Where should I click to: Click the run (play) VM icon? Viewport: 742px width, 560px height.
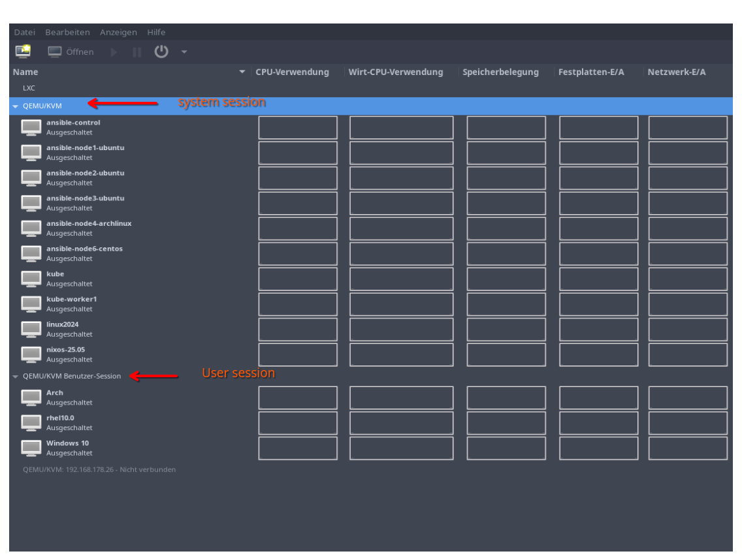coord(114,52)
